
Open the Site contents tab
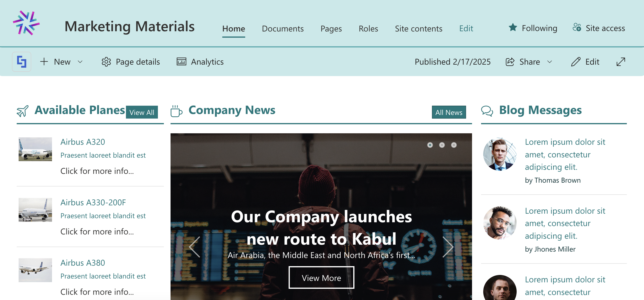click(419, 29)
